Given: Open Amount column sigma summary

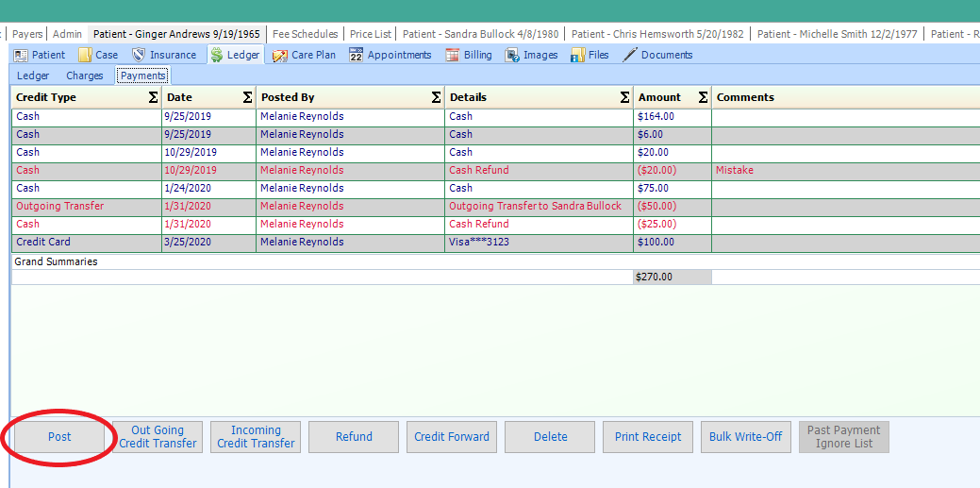Looking at the screenshot, I should [703, 97].
